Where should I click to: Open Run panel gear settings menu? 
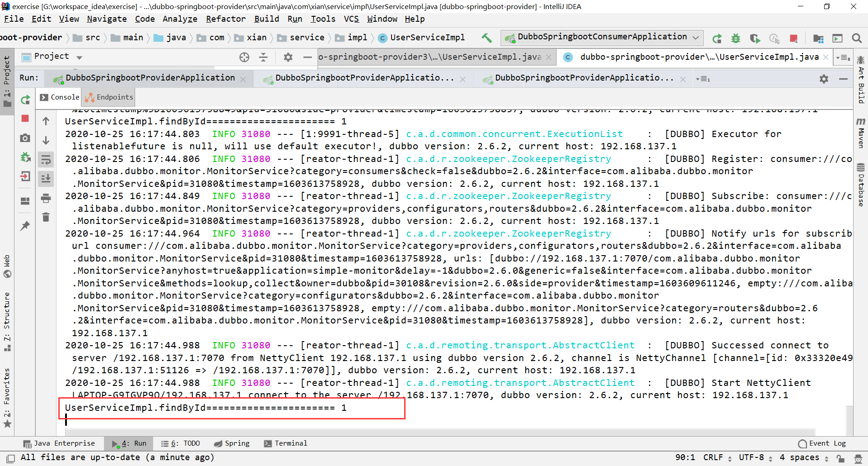click(x=824, y=79)
